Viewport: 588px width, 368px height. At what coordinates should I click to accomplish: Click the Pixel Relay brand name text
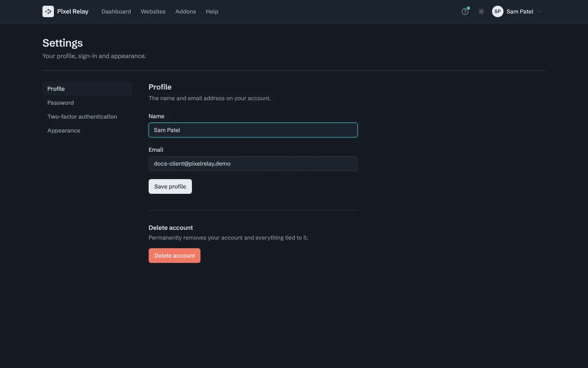[73, 11]
